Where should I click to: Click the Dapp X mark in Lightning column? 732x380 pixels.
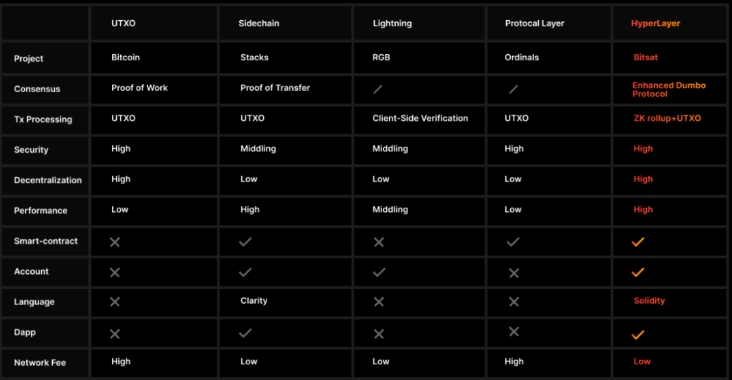tap(379, 334)
